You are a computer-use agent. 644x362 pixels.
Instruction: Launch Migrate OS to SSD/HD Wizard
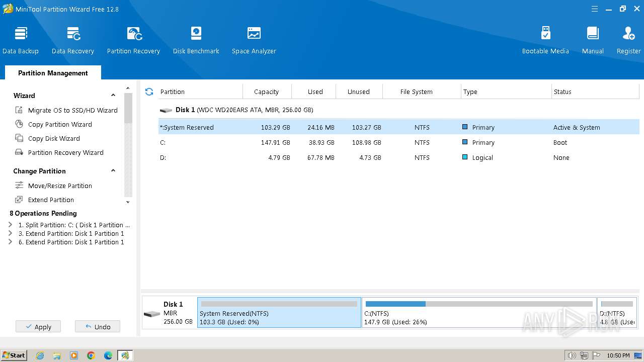click(66, 110)
